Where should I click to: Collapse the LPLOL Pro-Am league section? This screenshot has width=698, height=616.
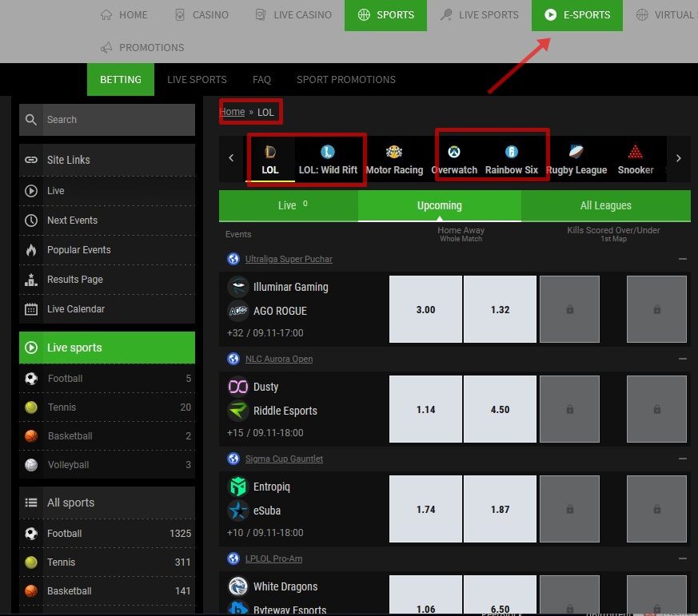(x=683, y=558)
